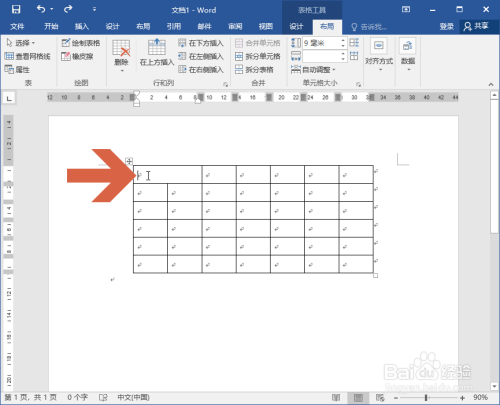Open the Table Tools 设计 (Design) tab
The height and width of the screenshot is (405, 500).
pos(296,26)
